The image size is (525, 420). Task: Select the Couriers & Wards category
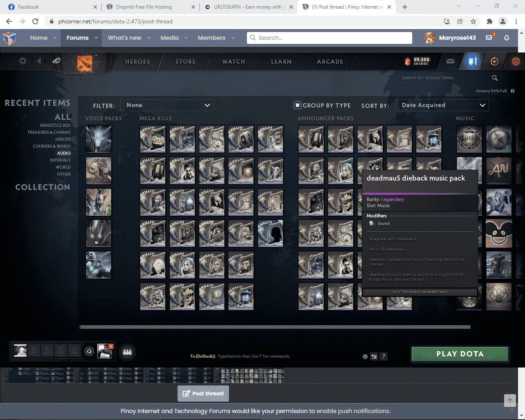pyautogui.click(x=52, y=146)
